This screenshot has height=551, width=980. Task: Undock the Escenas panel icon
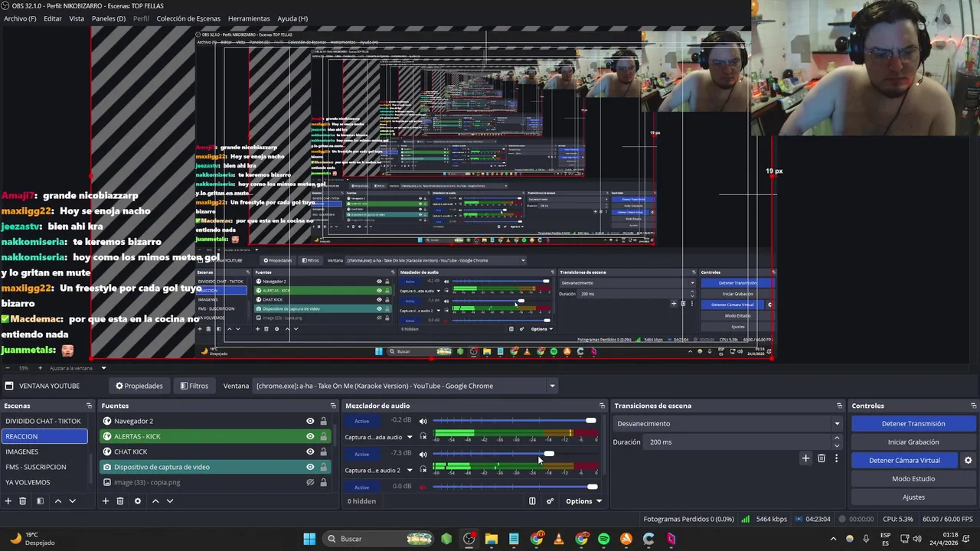point(89,406)
